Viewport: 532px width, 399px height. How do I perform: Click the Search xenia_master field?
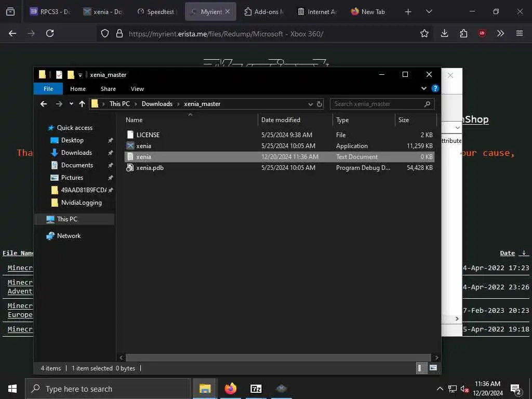pos(382,104)
